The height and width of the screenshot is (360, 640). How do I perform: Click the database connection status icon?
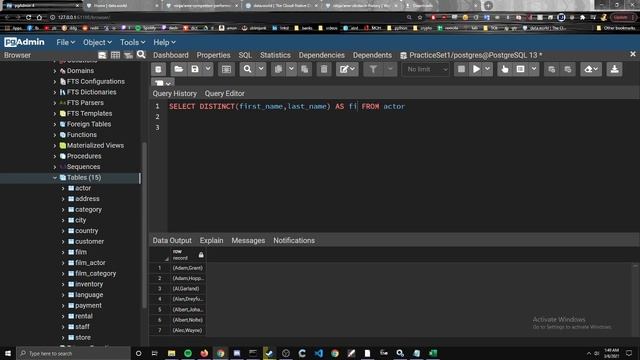(158, 69)
